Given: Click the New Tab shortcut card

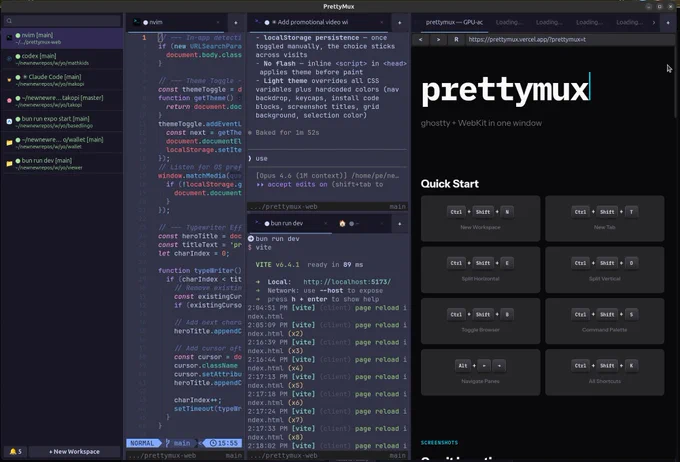Looking at the screenshot, I should pyautogui.click(x=605, y=218).
